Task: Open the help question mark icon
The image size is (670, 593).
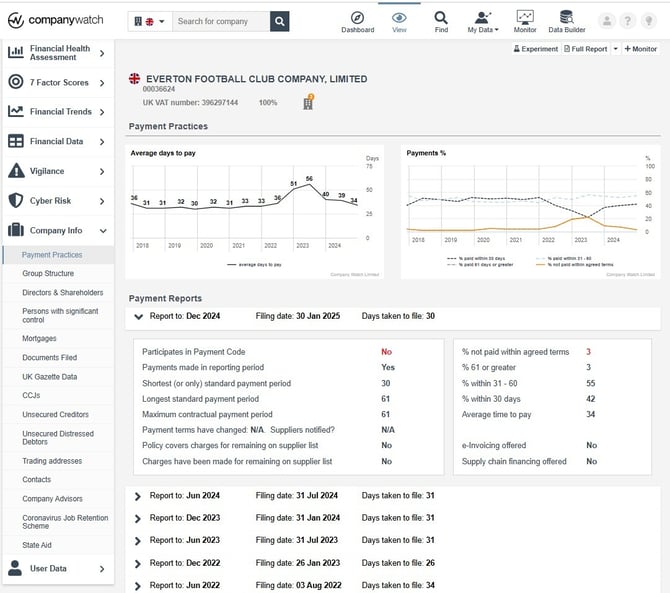Action: point(628,21)
